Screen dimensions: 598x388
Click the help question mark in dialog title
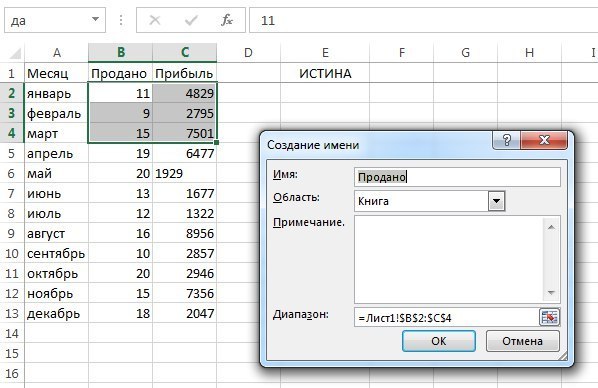pyautogui.click(x=506, y=140)
